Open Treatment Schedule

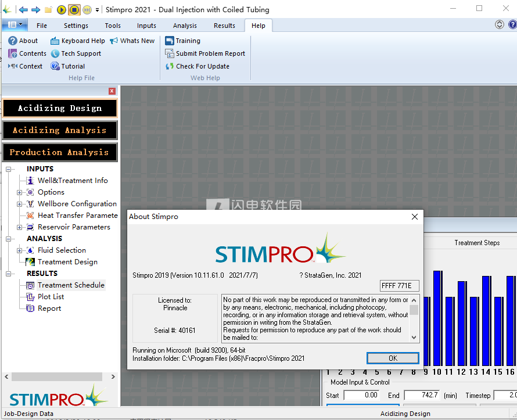tap(71, 285)
